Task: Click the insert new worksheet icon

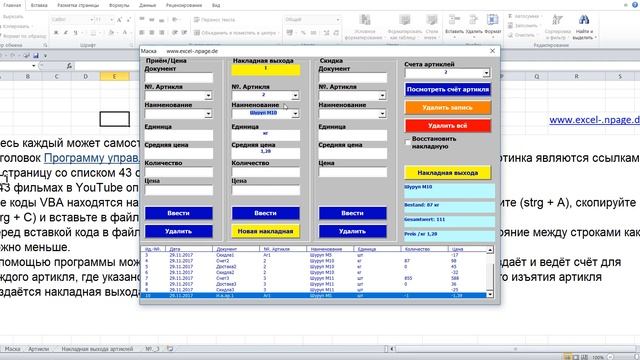Action: click(170, 349)
